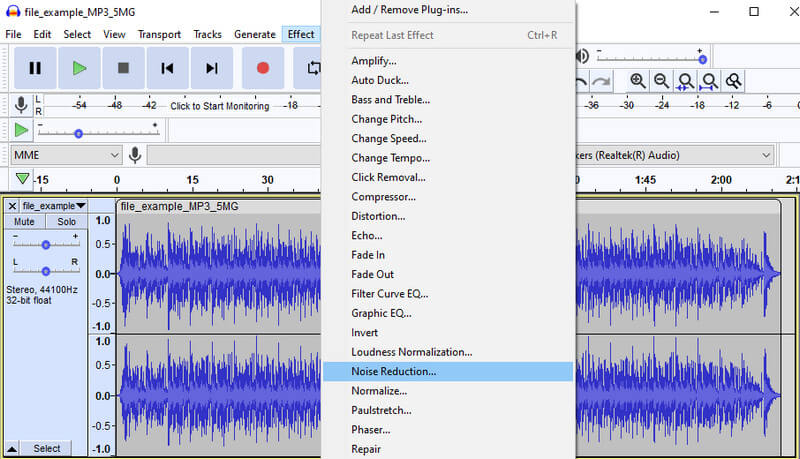800x459 pixels.
Task: Click the Zoom Toggle icon
Action: 734,81
